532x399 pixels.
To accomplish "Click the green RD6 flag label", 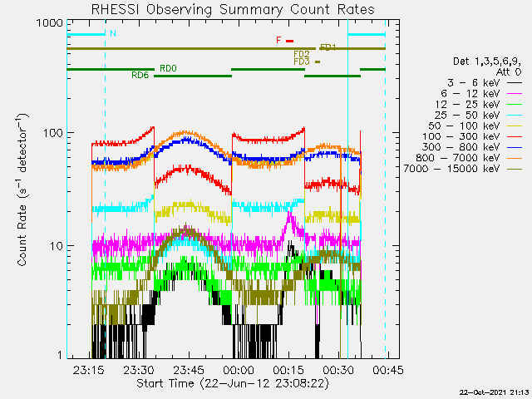I will tap(140, 76).
